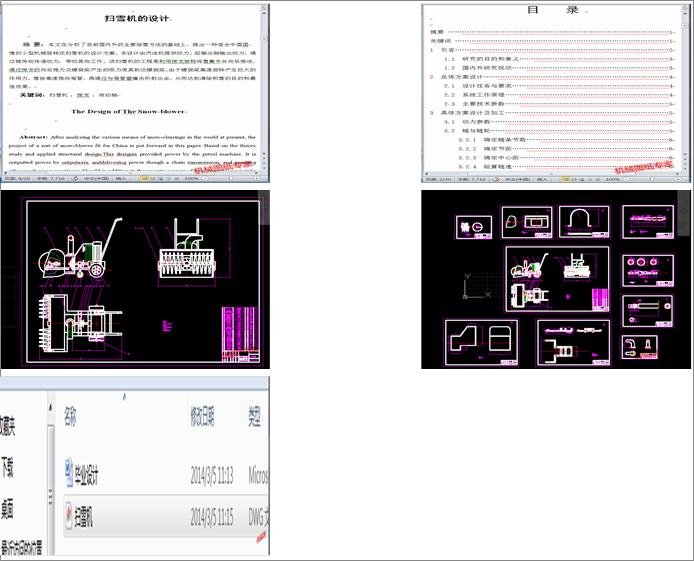Jump to 2 总体方案设计 entry

tap(552, 77)
